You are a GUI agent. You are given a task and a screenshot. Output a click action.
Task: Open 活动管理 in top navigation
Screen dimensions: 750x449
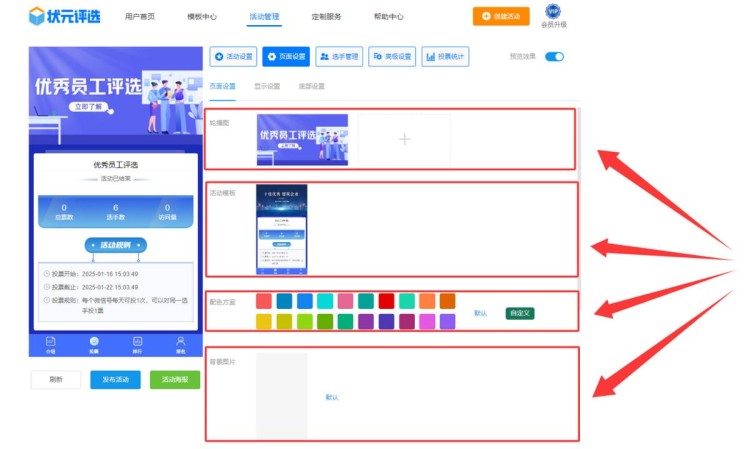[264, 17]
